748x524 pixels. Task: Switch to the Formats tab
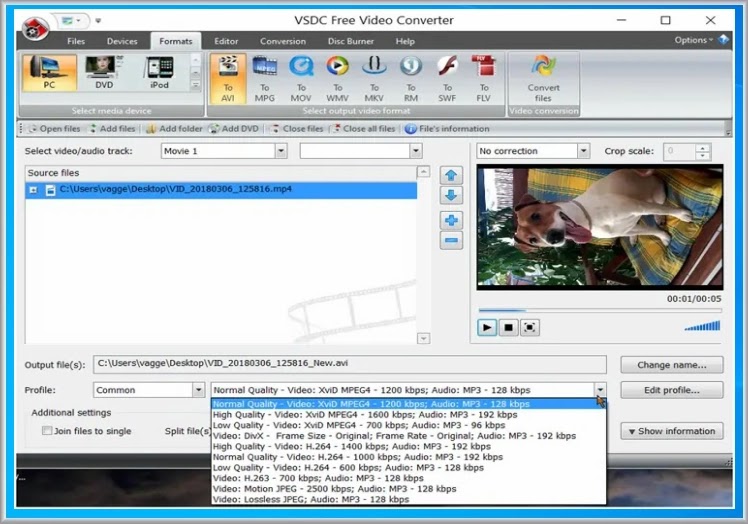(176, 41)
